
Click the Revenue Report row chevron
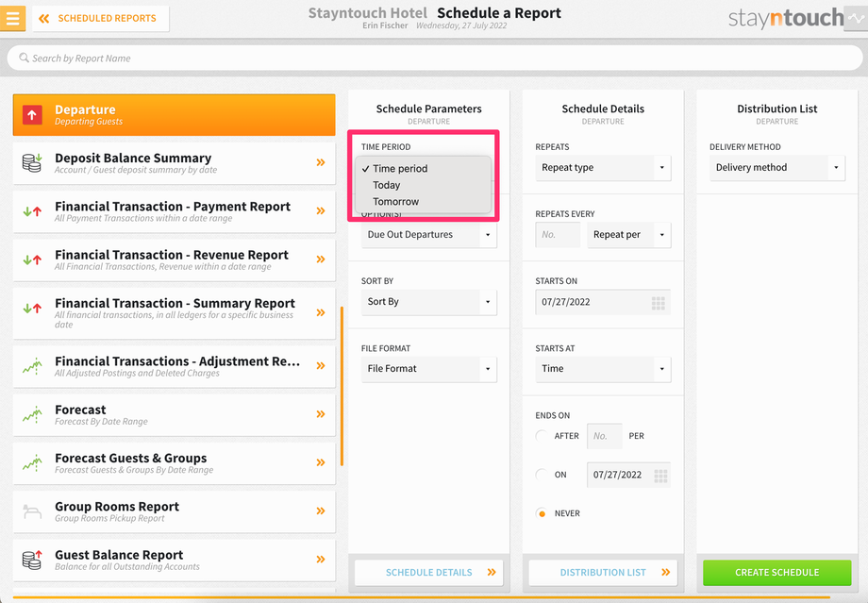(x=321, y=260)
